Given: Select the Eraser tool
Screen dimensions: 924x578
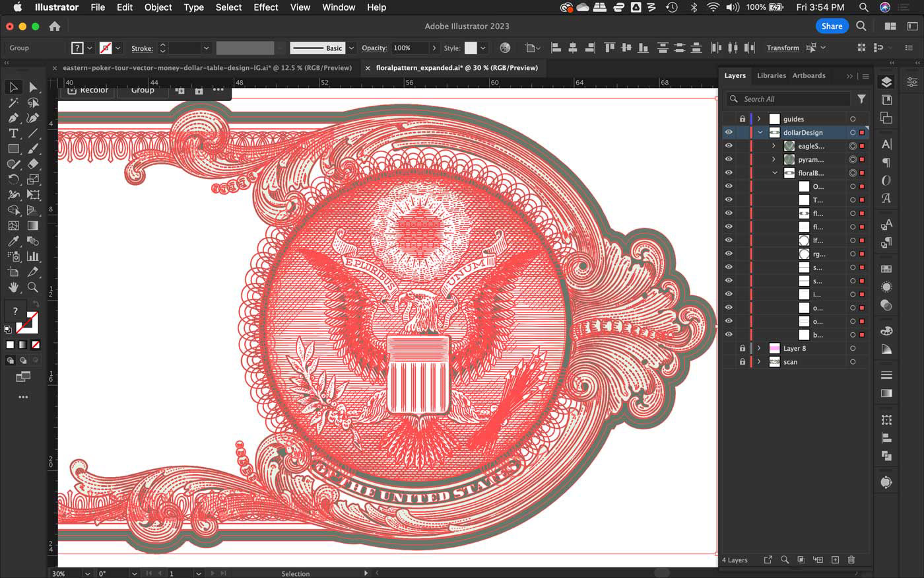Looking at the screenshot, I should (x=33, y=164).
